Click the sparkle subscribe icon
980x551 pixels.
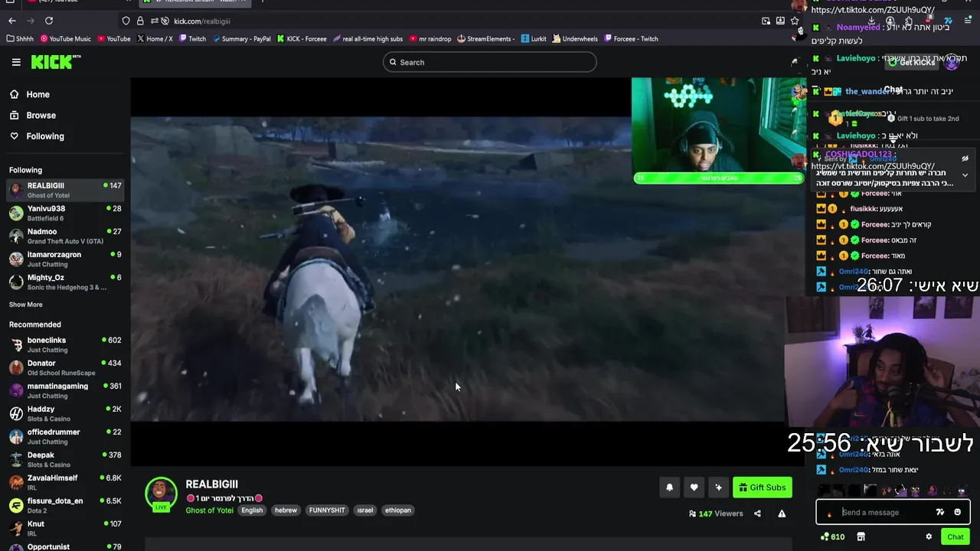click(x=718, y=487)
